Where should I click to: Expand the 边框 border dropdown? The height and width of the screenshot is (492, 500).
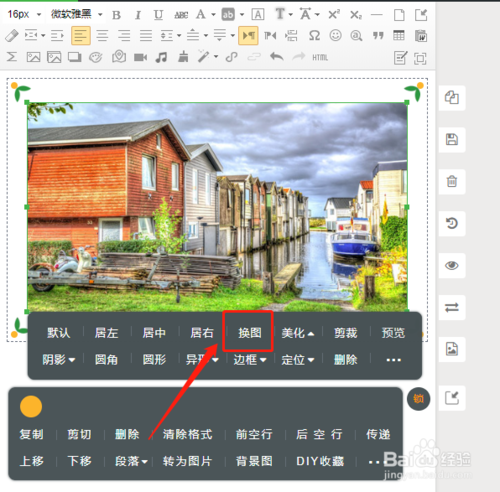pos(250,360)
